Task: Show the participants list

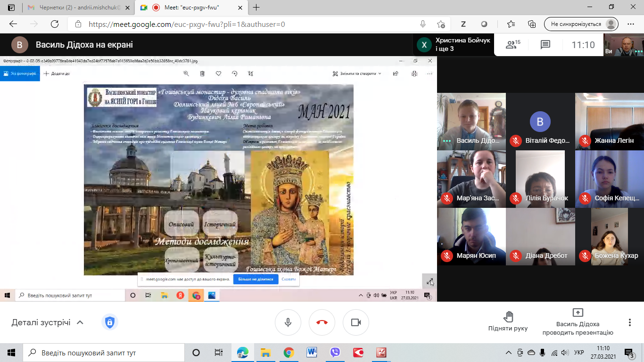Action: [x=512, y=45]
